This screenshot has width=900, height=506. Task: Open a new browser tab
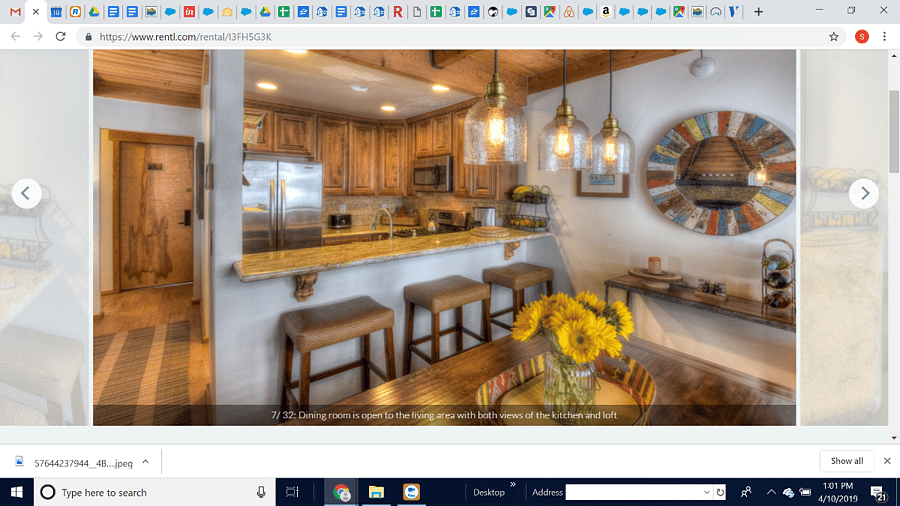point(758,11)
